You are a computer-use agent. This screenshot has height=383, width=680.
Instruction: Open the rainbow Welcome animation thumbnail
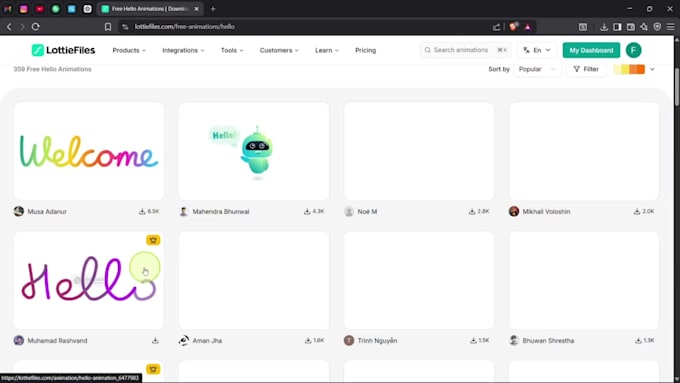[x=89, y=151]
